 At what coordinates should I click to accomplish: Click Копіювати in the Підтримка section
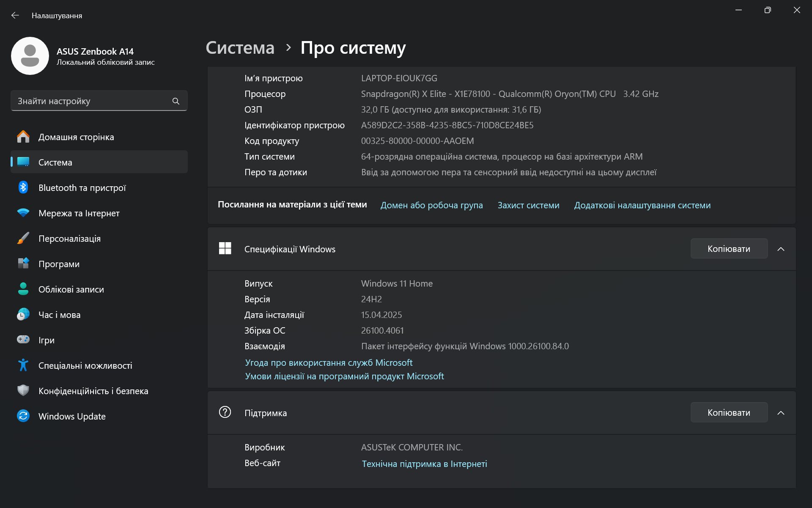click(x=729, y=413)
